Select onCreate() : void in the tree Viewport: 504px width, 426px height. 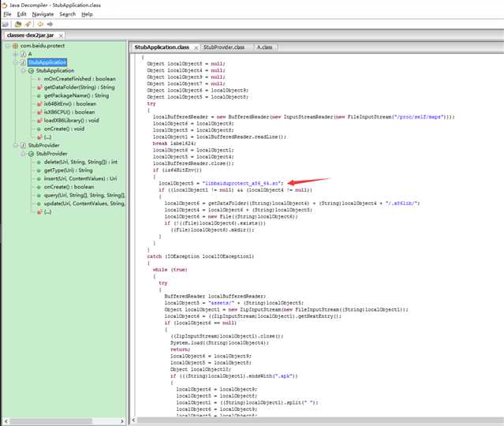coord(64,129)
